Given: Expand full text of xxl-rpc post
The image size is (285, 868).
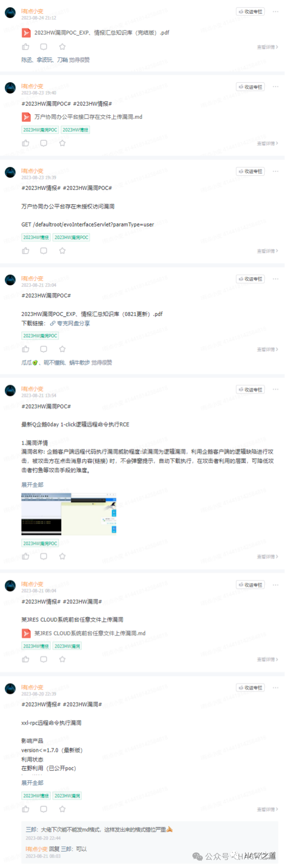Looking at the screenshot, I should (32, 783).
